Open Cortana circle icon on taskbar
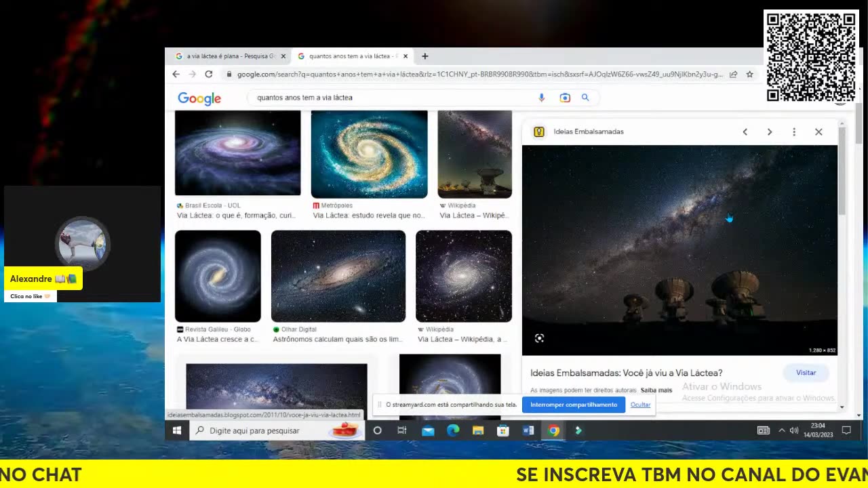The width and height of the screenshot is (868, 488). coord(378,430)
